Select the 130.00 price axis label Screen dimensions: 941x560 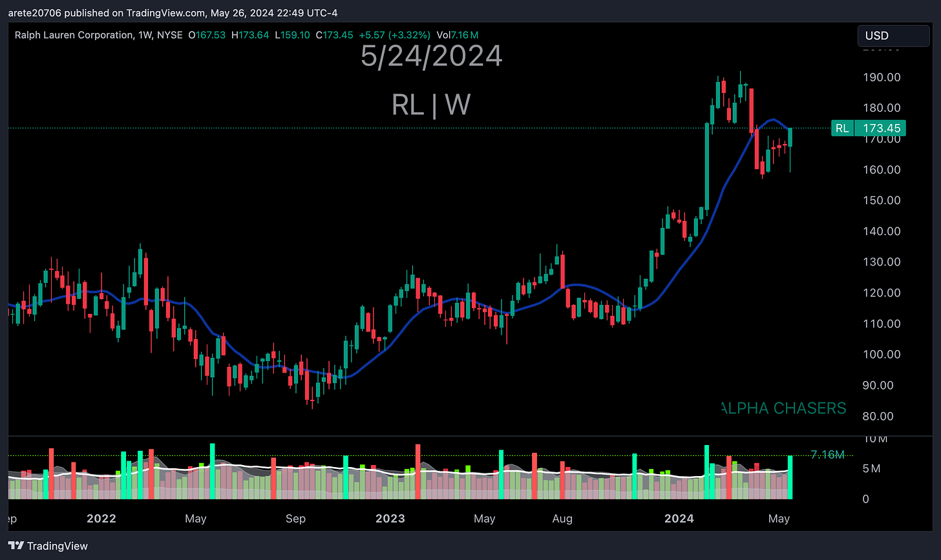883,262
